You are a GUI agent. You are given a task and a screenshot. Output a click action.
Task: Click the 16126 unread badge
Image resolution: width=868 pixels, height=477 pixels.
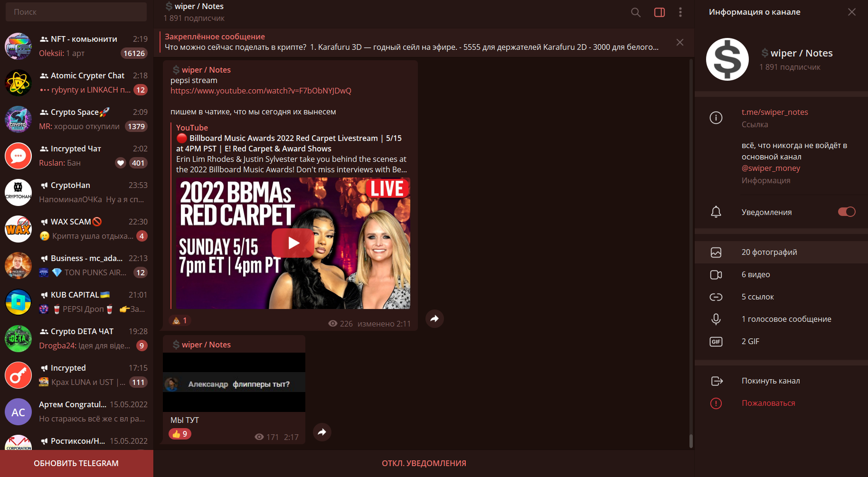coord(134,53)
